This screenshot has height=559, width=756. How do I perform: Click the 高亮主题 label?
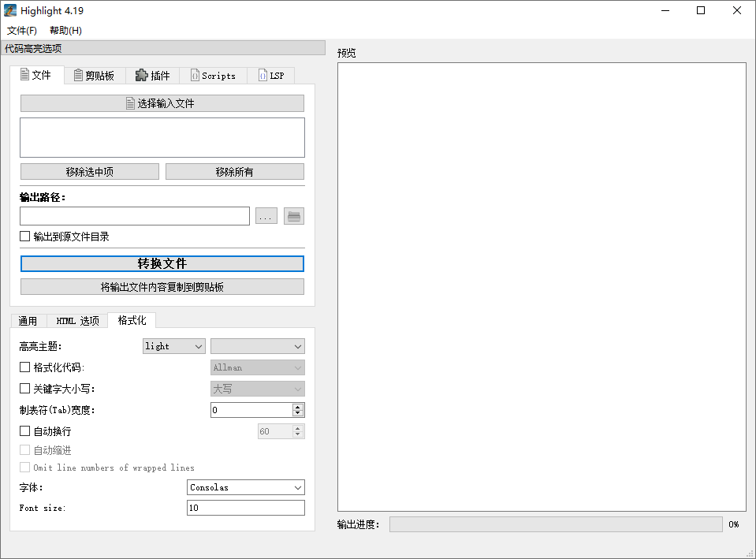click(x=40, y=346)
